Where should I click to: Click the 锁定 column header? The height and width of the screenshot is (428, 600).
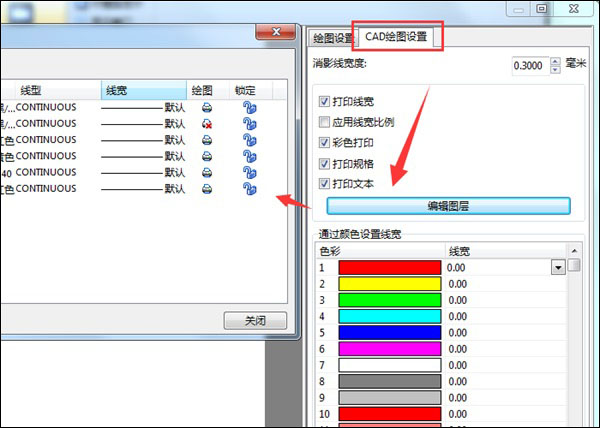point(251,90)
